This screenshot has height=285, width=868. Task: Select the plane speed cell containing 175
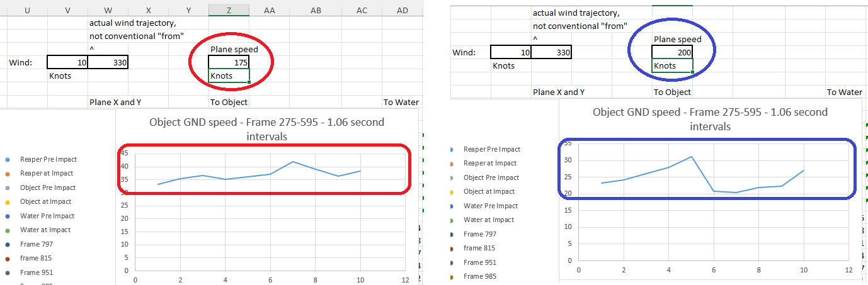(x=229, y=62)
